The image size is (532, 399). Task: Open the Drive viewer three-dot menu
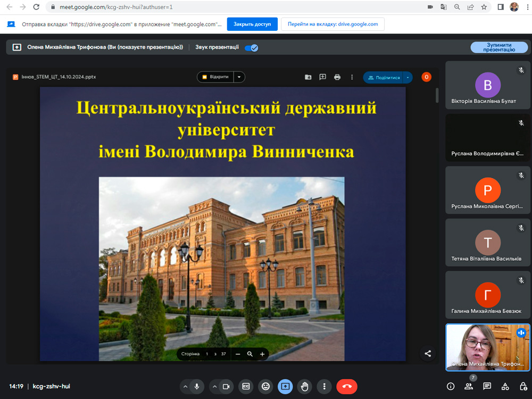352,77
